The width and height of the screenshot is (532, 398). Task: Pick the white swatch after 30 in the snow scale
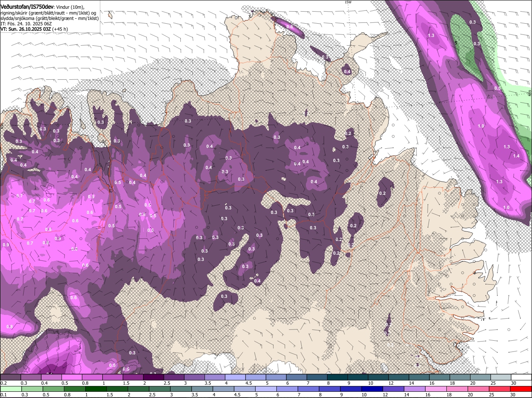point(521,377)
